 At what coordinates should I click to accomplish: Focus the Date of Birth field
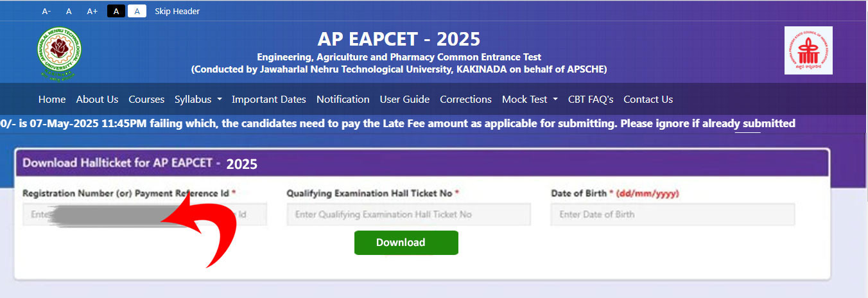pyautogui.click(x=673, y=215)
